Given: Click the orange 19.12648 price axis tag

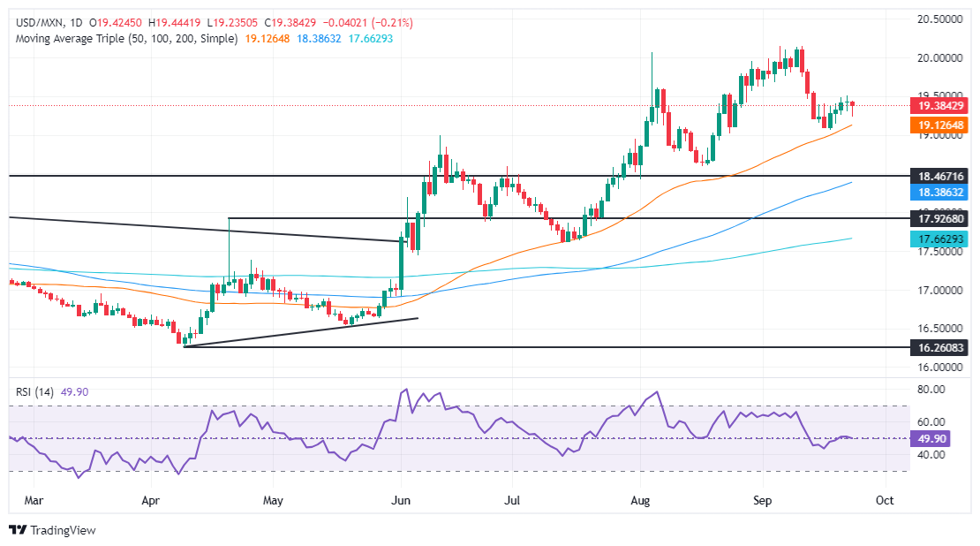Looking at the screenshot, I should click(939, 125).
